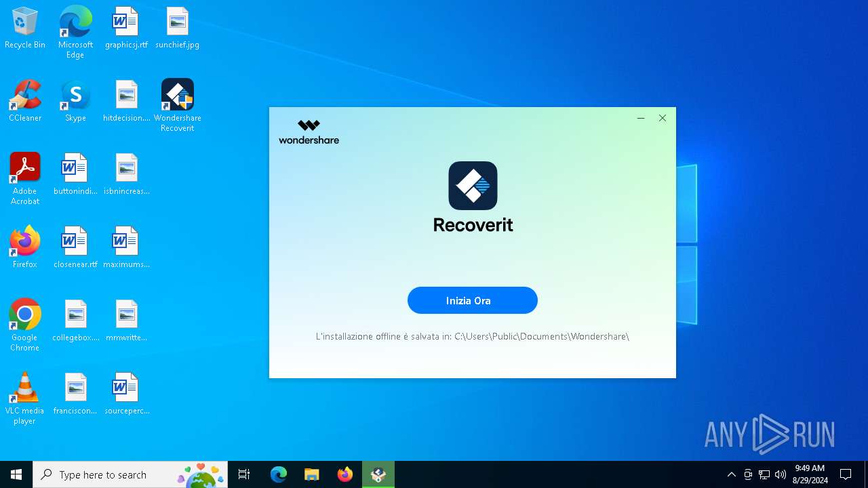The image size is (868, 488).
Task: Select mmwritte image file on desktop
Action: click(x=126, y=321)
